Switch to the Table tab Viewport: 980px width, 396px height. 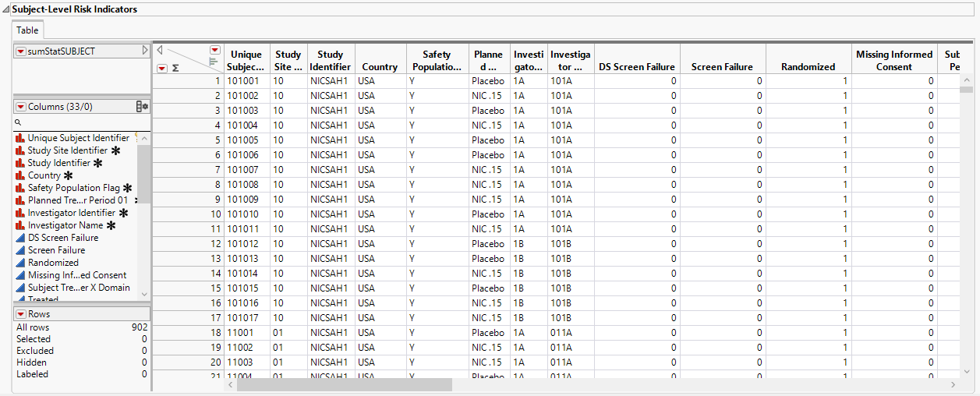pyautogui.click(x=27, y=30)
